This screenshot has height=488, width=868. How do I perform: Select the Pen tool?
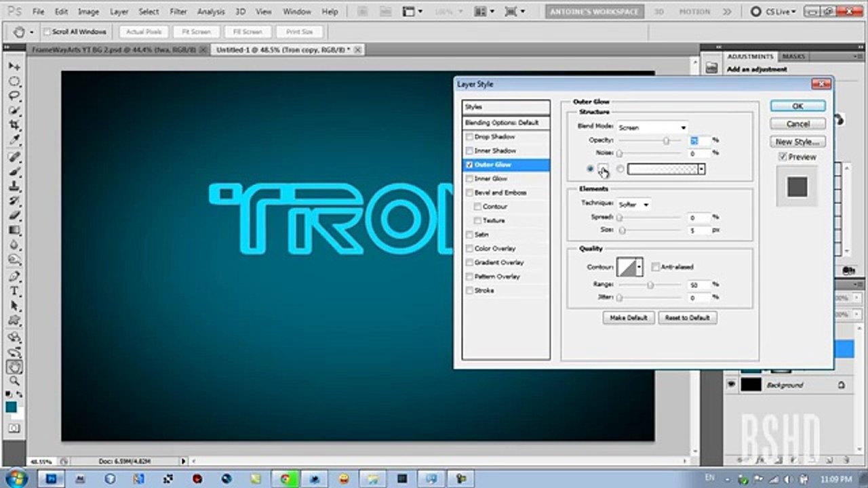pyautogui.click(x=14, y=277)
